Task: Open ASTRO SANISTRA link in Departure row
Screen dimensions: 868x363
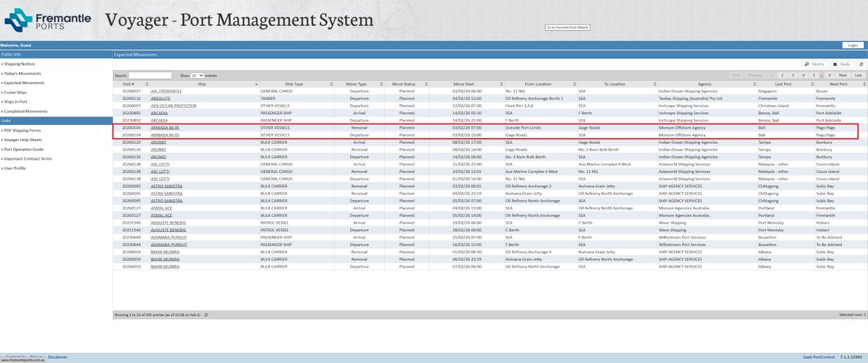Action: [x=166, y=200]
